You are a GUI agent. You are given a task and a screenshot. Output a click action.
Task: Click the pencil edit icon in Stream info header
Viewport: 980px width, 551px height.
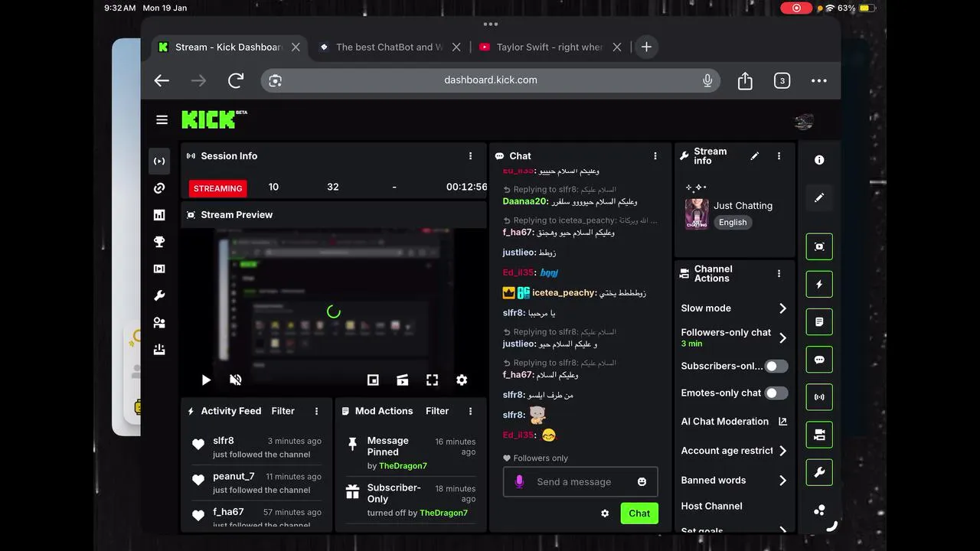pos(755,156)
